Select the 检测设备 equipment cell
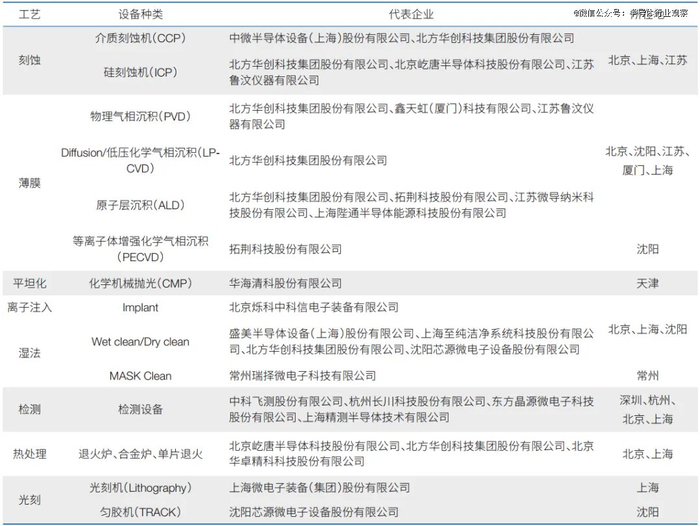This screenshot has width=700, height=526. coord(140,409)
